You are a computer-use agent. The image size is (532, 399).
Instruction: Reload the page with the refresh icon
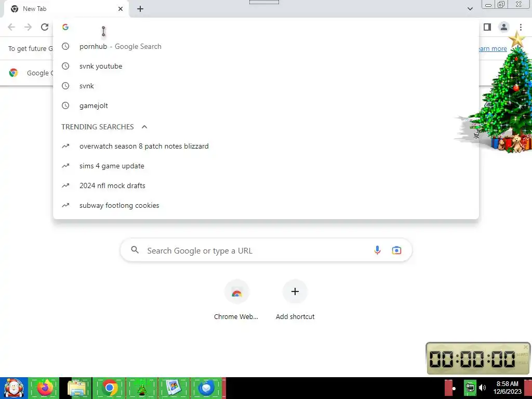[x=45, y=27]
